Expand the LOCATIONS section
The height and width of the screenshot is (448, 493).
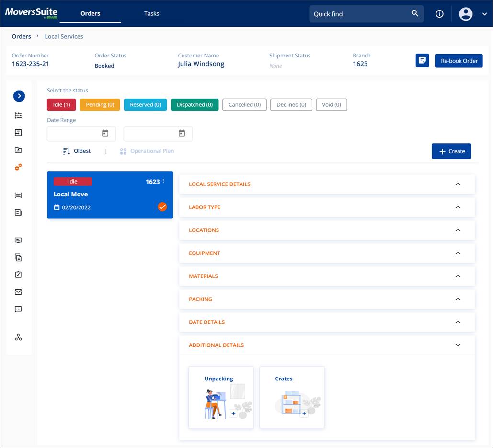[458, 230]
